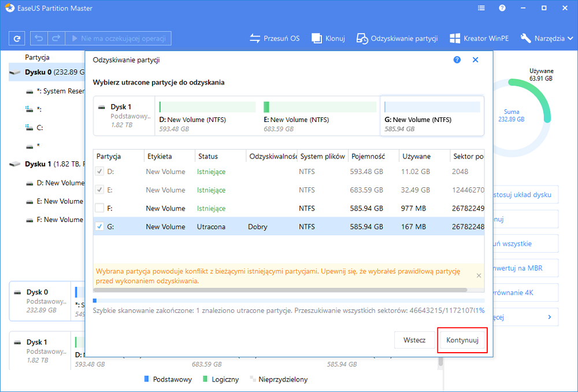The height and width of the screenshot is (392, 578).
Task: Sort by Etykieta column header
Action: pos(169,156)
